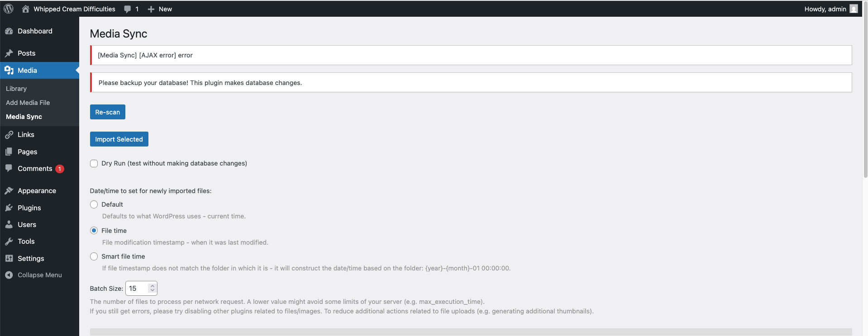
Task: Select the Default date/time radio option
Action: (x=94, y=205)
